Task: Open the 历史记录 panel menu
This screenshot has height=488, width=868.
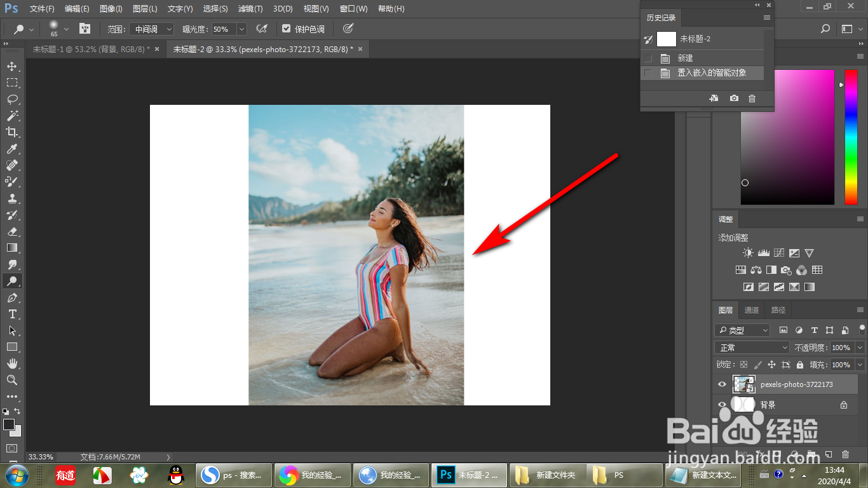Action: point(767,18)
